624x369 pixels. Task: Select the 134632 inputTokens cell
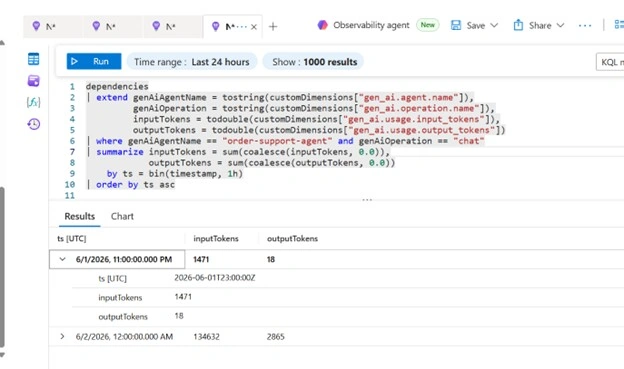pyautogui.click(x=206, y=336)
